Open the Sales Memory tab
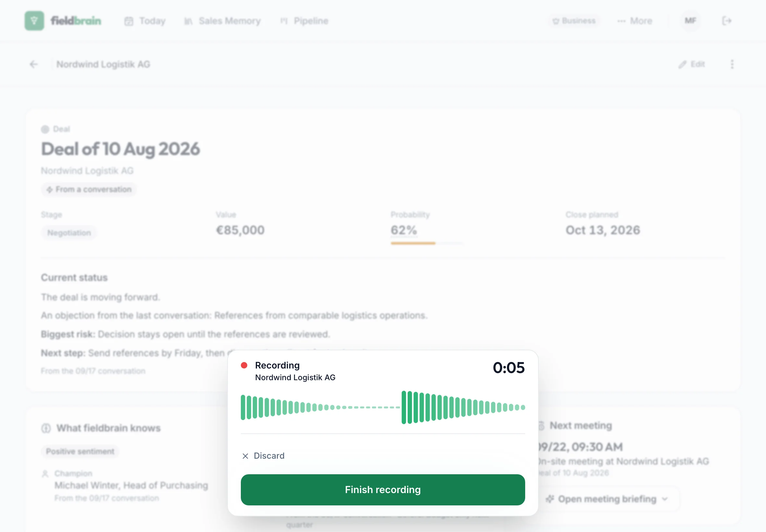Viewport: 766px width, 532px height. (222, 21)
